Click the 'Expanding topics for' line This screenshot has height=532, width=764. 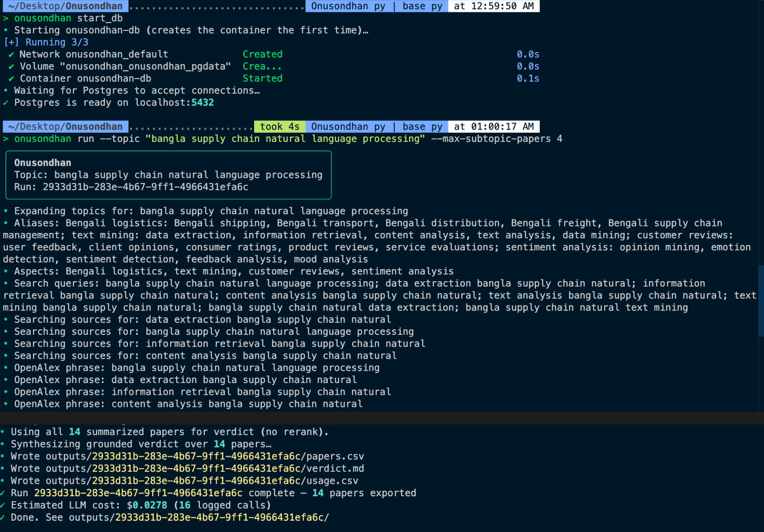(211, 211)
